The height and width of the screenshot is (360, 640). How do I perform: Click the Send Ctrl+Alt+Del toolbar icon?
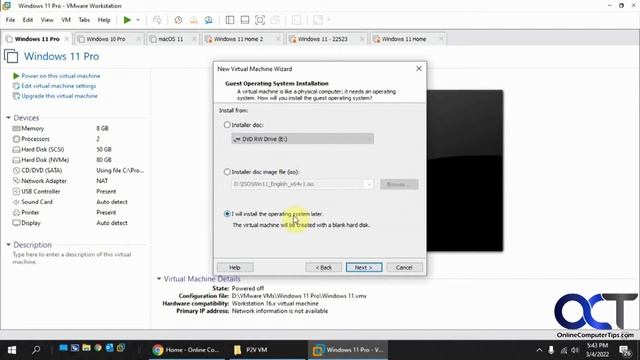[157, 20]
